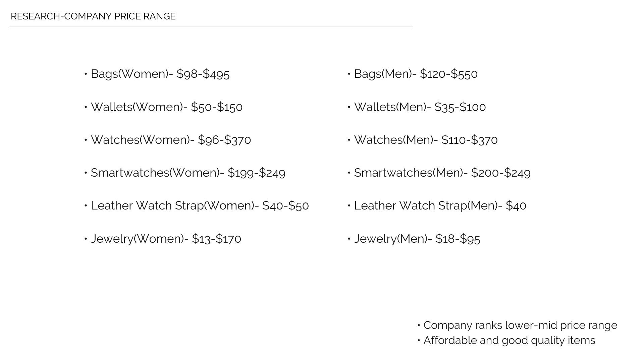The width and height of the screenshot is (644, 362).
Task: Click the Research-Company Price Range title
Action: click(x=93, y=16)
